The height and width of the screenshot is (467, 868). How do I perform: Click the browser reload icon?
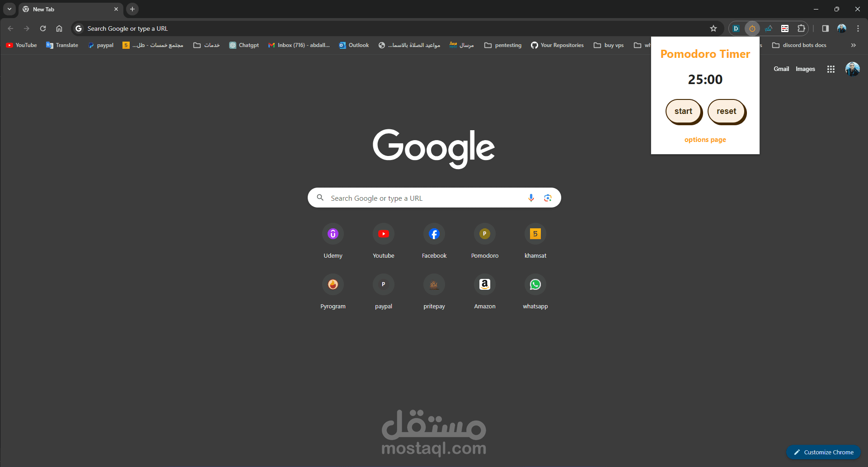point(43,28)
